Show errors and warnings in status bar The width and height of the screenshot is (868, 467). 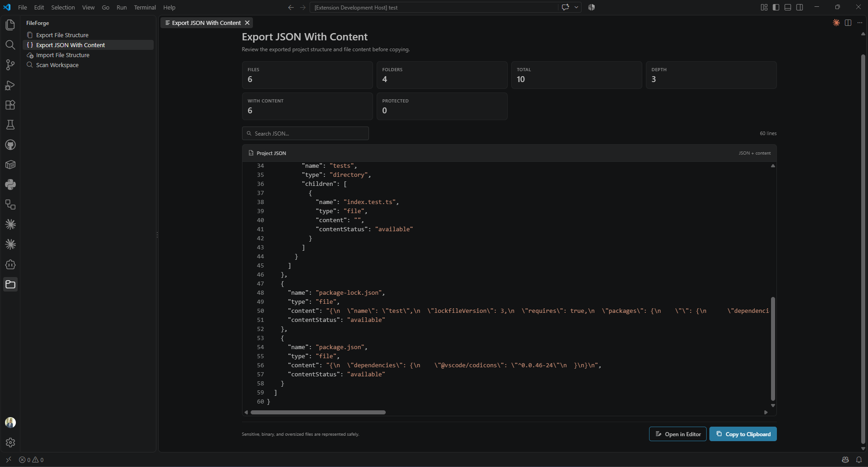[x=31, y=460]
